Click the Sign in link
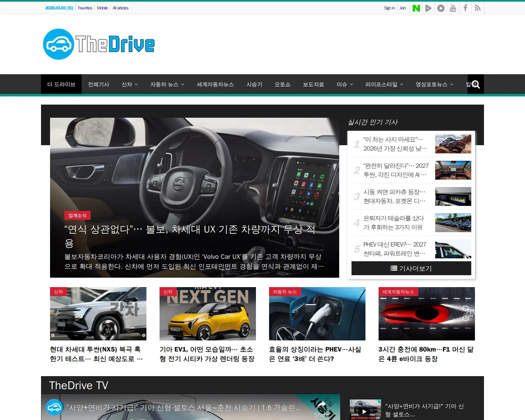 coord(389,8)
